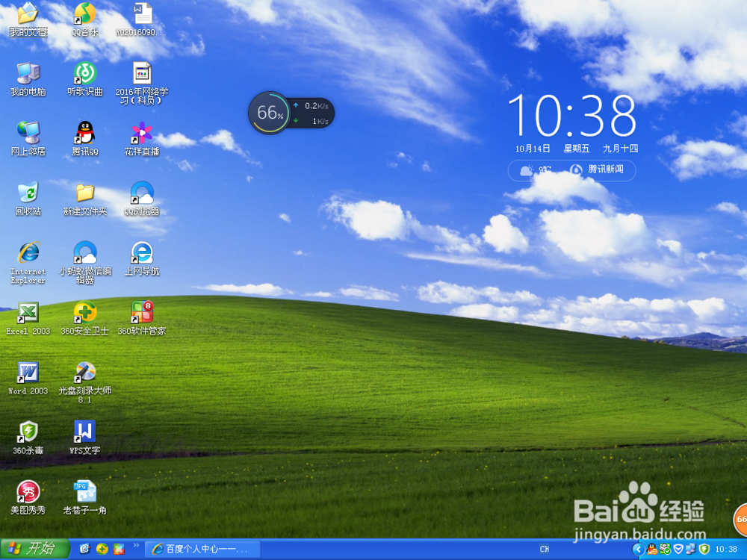Launch the 腾讯QQ penguin shortcut
The image size is (747, 560).
(x=85, y=139)
